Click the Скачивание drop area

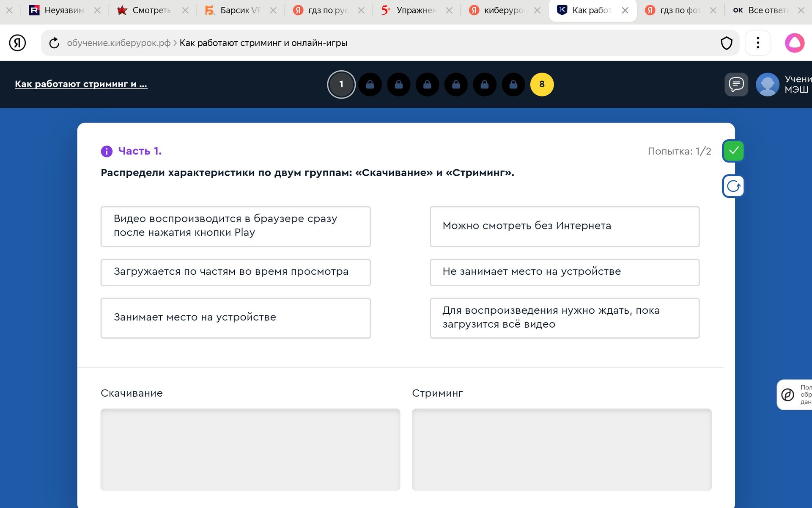click(250, 450)
